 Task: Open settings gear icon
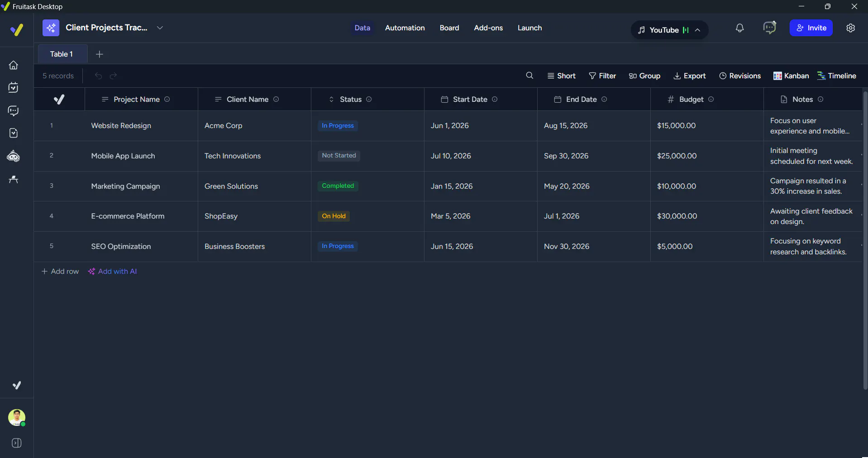pos(851,28)
